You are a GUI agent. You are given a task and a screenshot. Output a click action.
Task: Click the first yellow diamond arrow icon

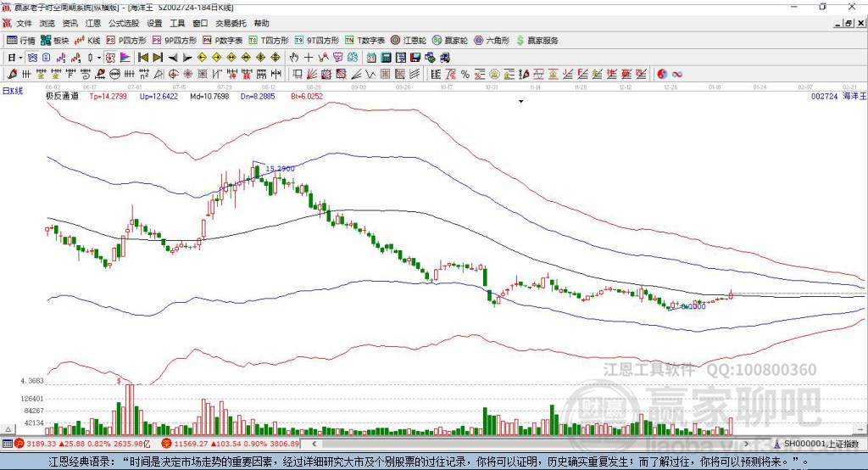pos(202,58)
